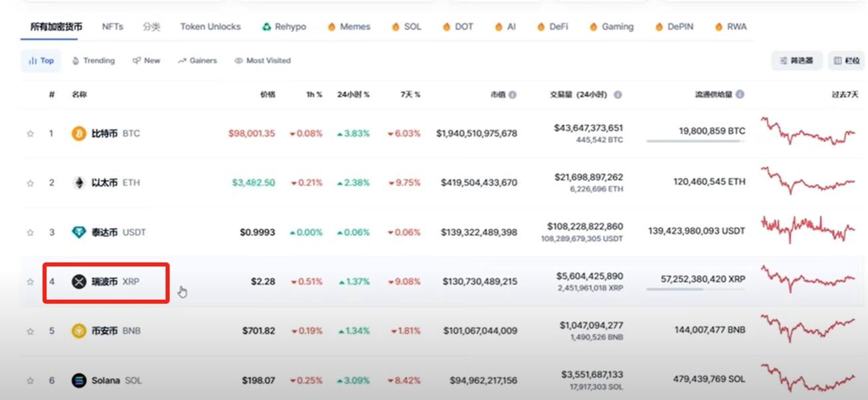
Task: Click Ethereum price $3,482.50
Action: (253, 183)
